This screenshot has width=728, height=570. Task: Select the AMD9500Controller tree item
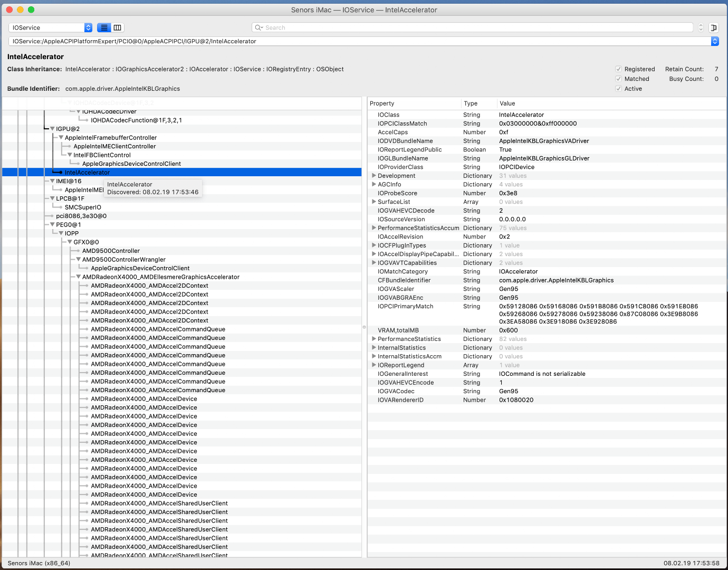[x=111, y=251]
